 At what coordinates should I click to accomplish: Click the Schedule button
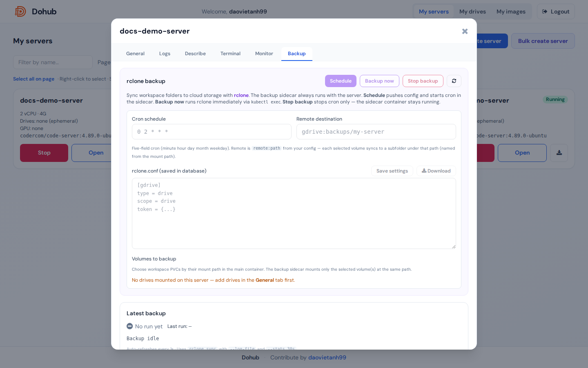coord(341,81)
